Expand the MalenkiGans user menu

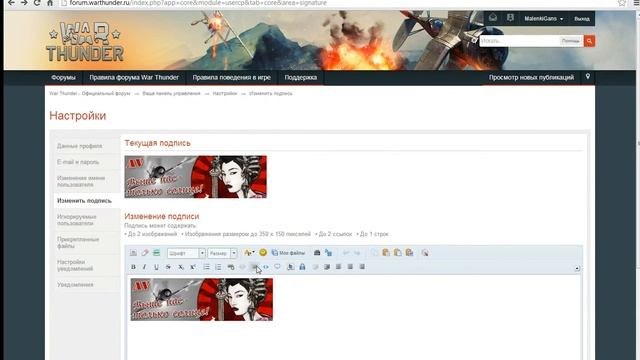(543, 19)
